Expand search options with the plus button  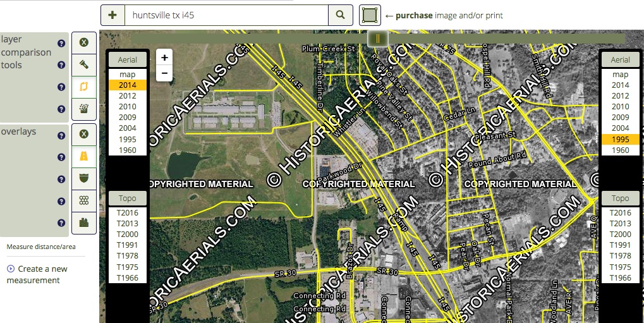[x=112, y=15]
